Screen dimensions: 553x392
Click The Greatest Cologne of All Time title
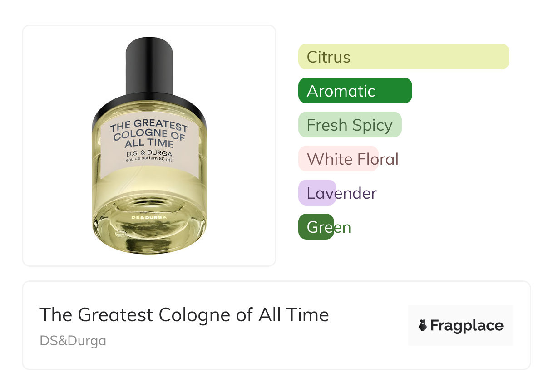tap(184, 315)
